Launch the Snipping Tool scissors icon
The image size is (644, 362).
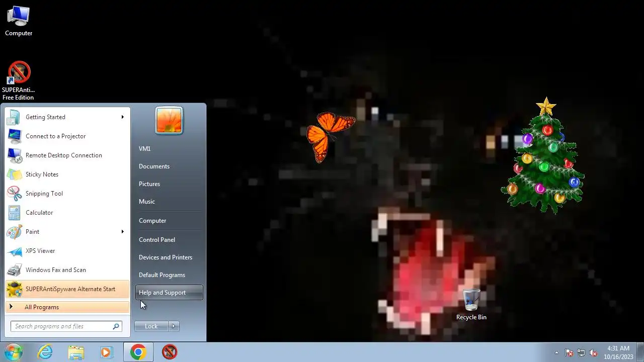(14, 194)
